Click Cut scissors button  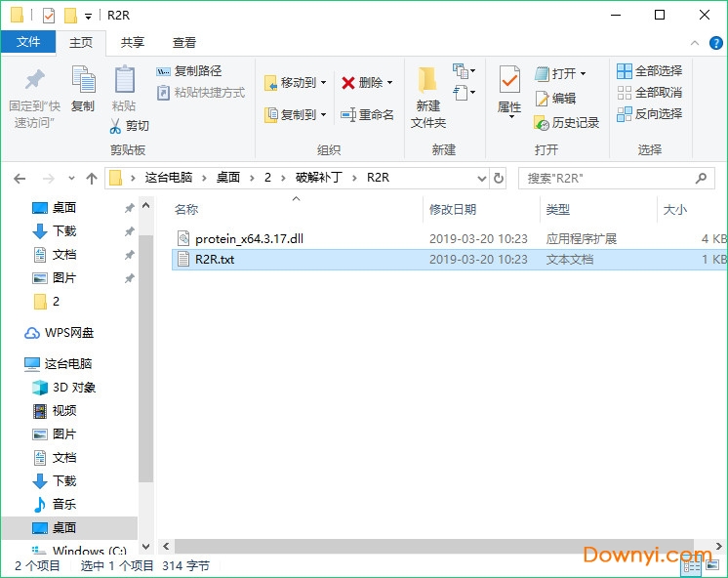click(129, 126)
